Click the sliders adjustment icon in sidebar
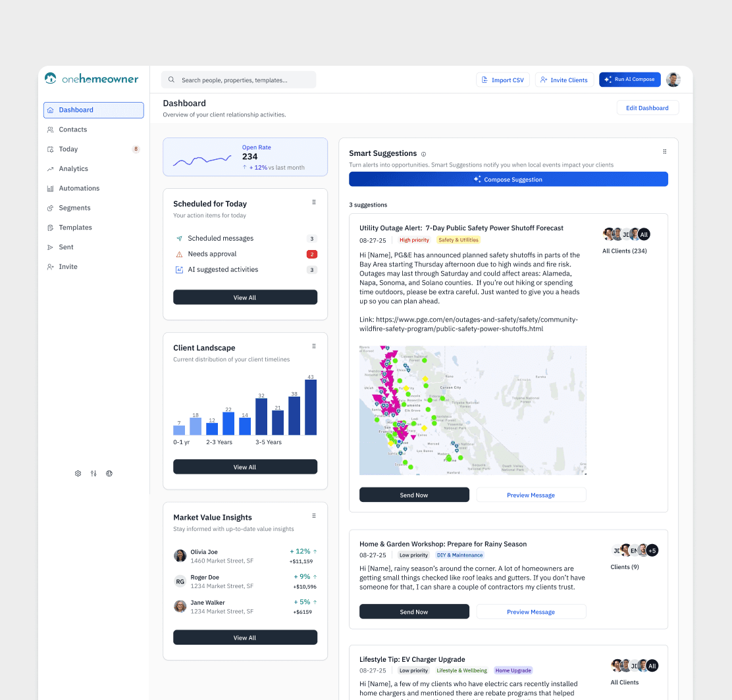 [x=93, y=473]
